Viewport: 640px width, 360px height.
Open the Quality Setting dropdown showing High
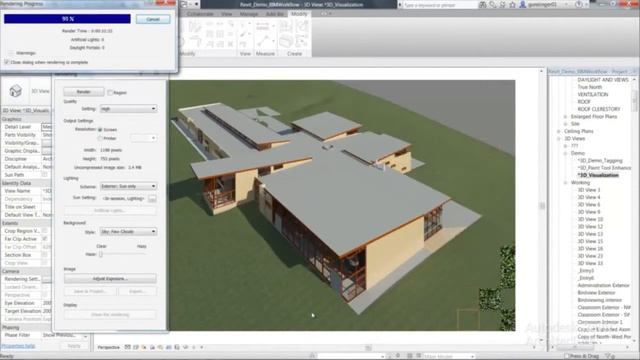pos(128,109)
